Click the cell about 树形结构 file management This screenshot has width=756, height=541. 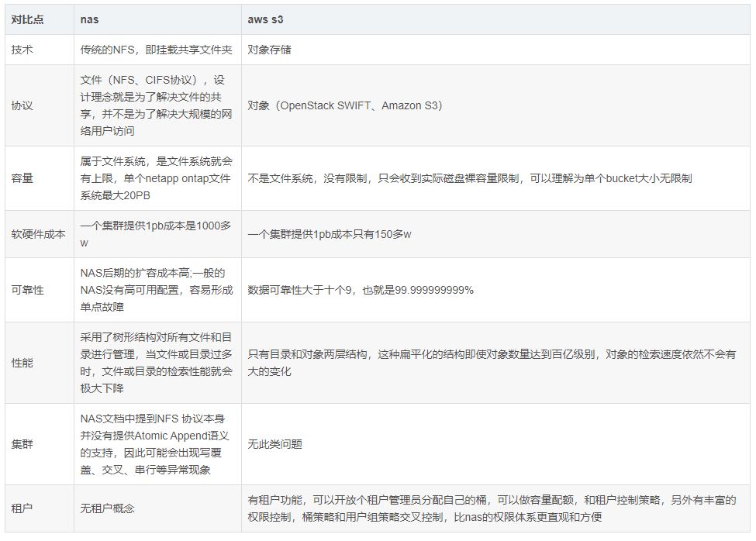(x=157, y=363)
